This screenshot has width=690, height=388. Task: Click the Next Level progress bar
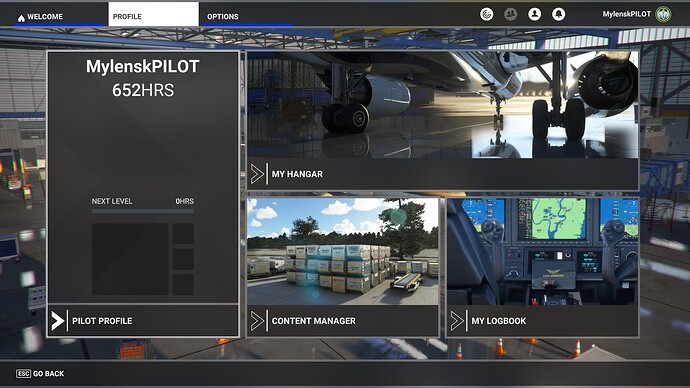143,211
